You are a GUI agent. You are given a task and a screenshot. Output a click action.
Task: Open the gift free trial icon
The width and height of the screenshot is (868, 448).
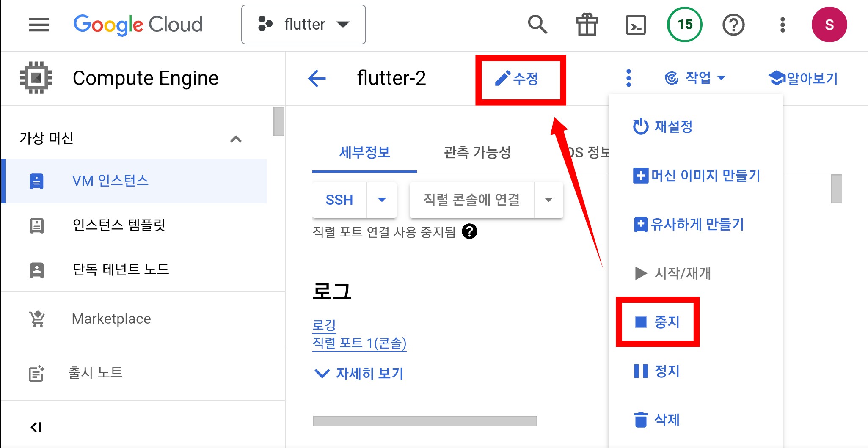click(x=587, y=25)
